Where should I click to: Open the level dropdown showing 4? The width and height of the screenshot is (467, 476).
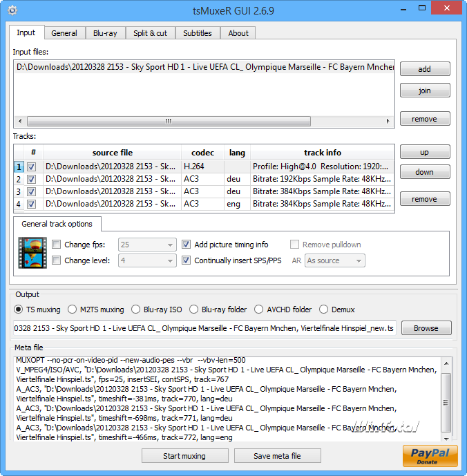(x=147, y=260)
